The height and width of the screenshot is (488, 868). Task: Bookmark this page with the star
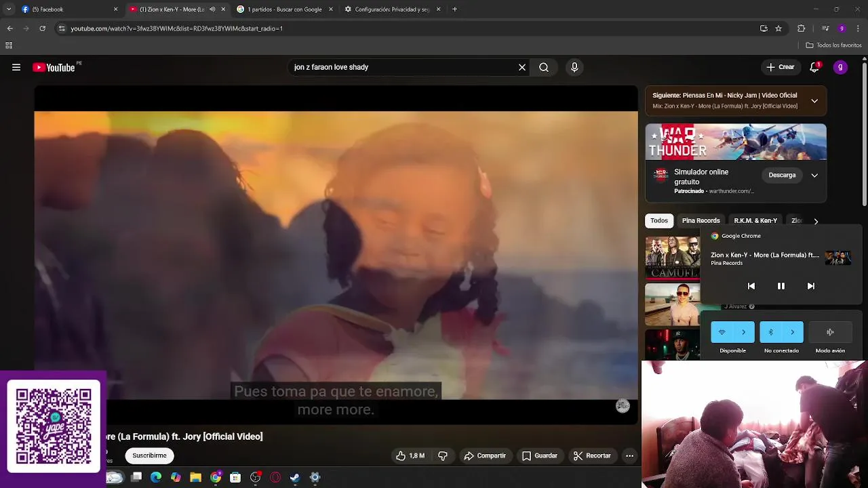pos(778,28)
